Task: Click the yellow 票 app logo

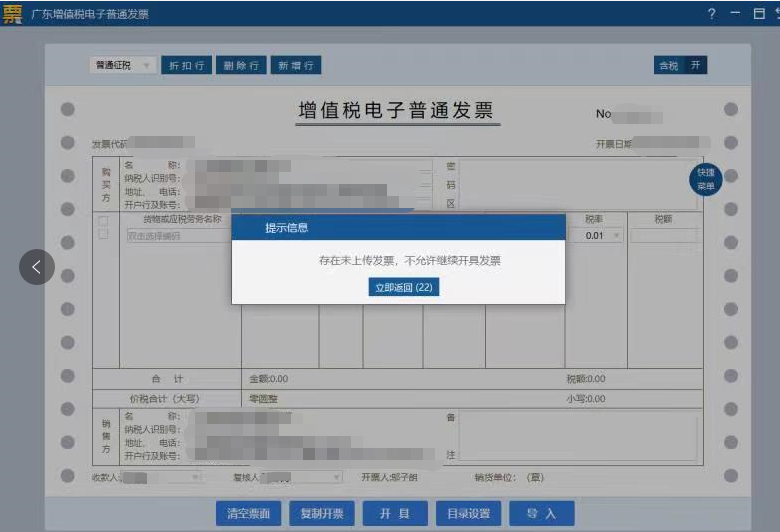Action: 12,13
